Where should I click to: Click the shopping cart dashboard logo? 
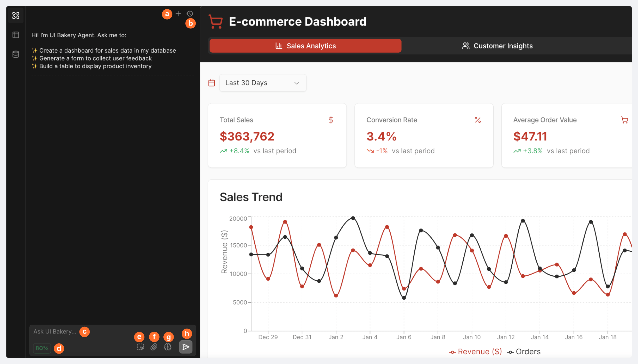(x=216, y=22)
